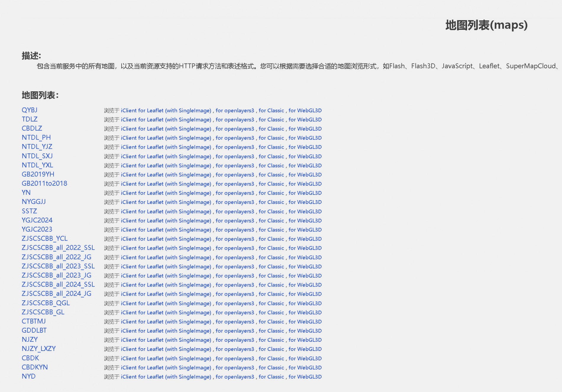Viewport: 562px width, 392px height.
Task: Open ZJSCSCBB_all_2022_SSL map link
Action: [58, 248]
